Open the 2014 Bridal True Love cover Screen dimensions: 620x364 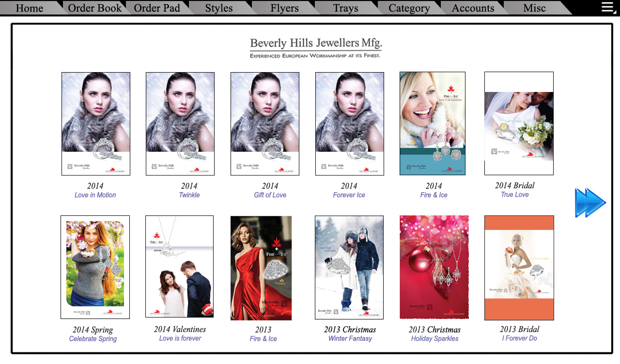[519, 123]
